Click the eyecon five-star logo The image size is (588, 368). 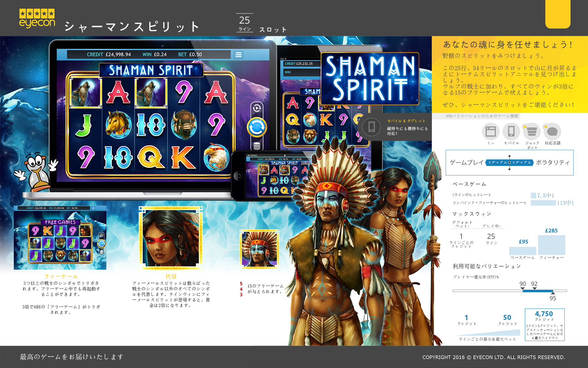click(37, 18)
